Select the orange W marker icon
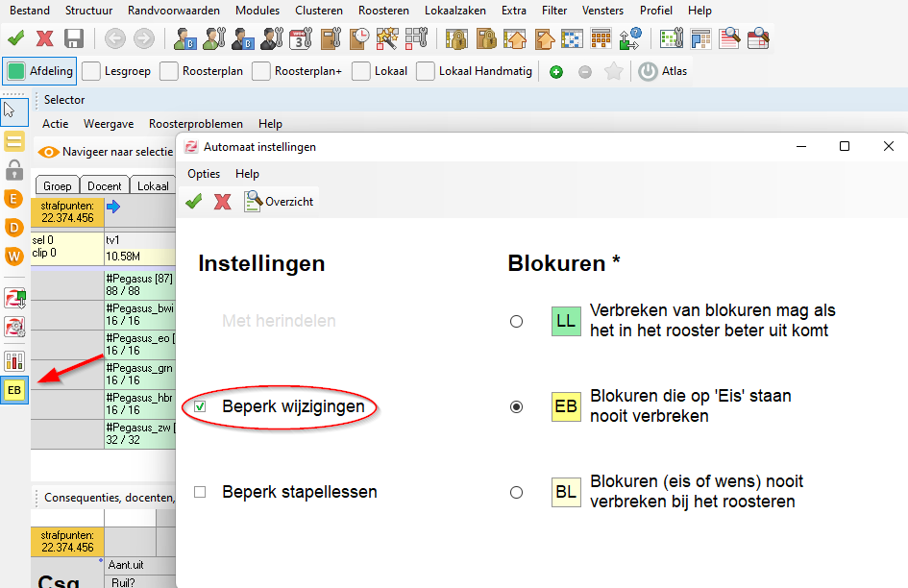This screenshot has height=588, width=908. click(x=14, y=256)
